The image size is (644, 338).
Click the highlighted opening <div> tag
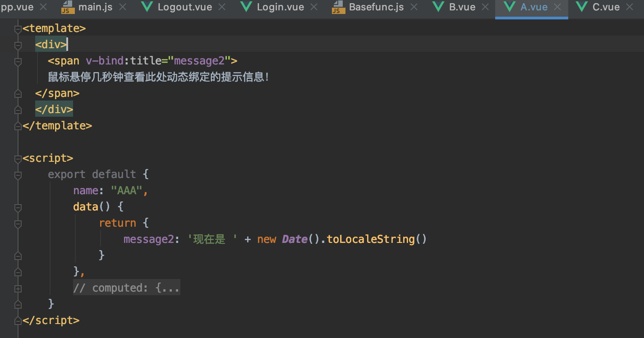[x=51, y=45]
